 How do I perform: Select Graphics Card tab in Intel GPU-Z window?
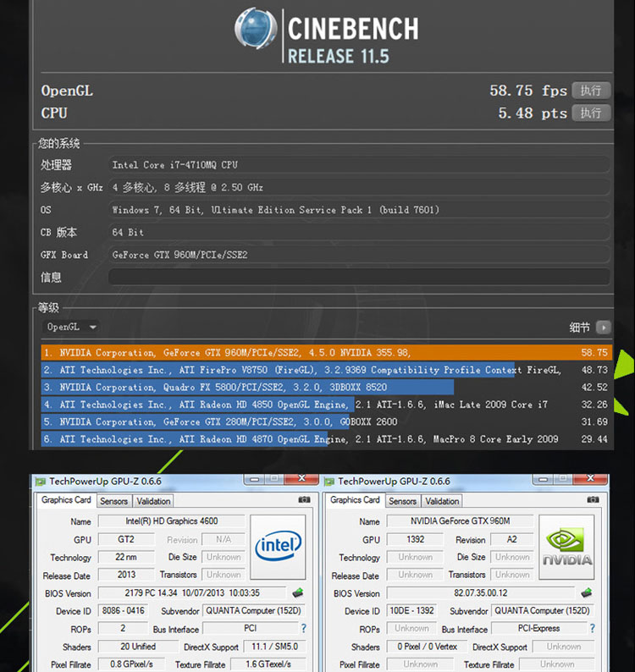click(66, 500)
